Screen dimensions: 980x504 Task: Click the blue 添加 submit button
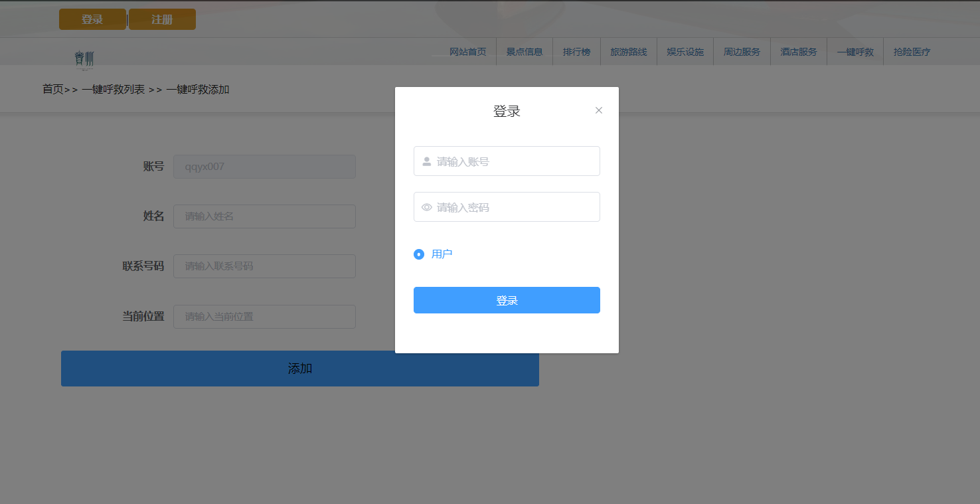point(300,369)
